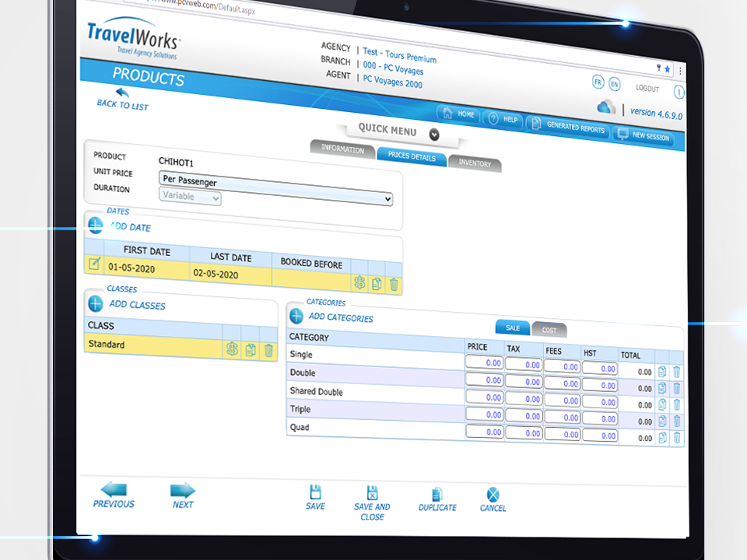Toggle the SALE pricing view
747x560 pixels.
[x=512, y=327]
